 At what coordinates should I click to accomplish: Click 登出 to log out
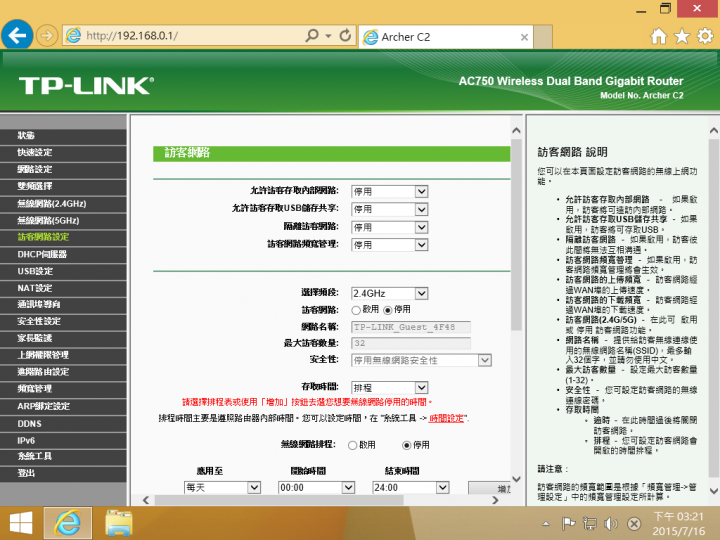63,473
